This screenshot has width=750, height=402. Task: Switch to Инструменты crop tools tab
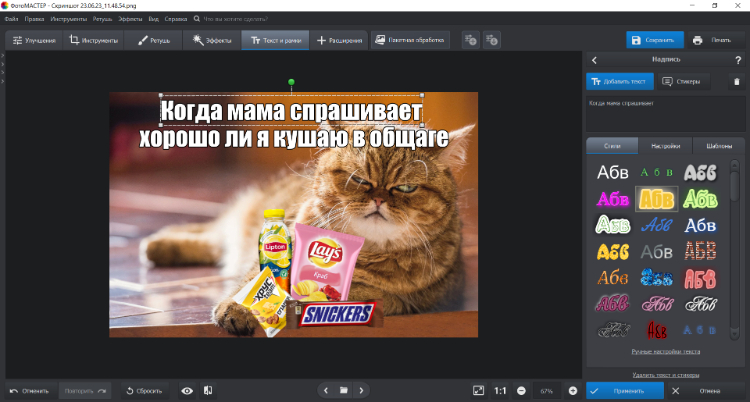[93, 41]
